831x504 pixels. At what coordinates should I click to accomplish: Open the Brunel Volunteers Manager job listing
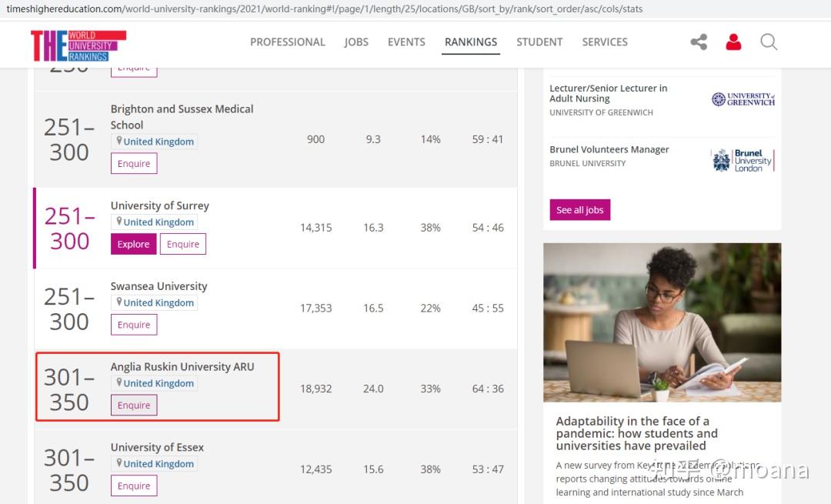click(x=609, y=149)
